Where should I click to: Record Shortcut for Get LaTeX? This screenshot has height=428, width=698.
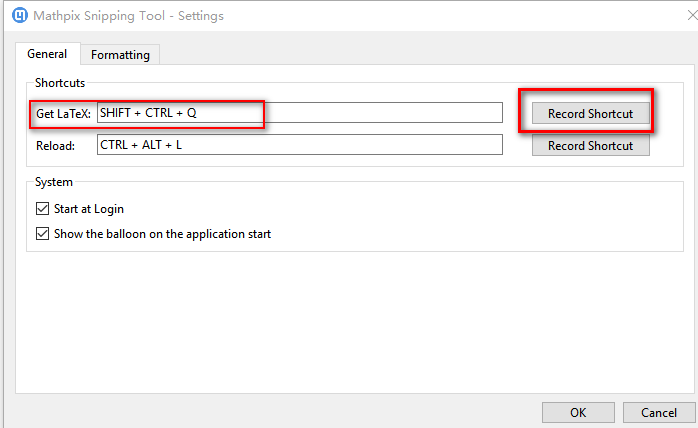click(x=590, y=114)
